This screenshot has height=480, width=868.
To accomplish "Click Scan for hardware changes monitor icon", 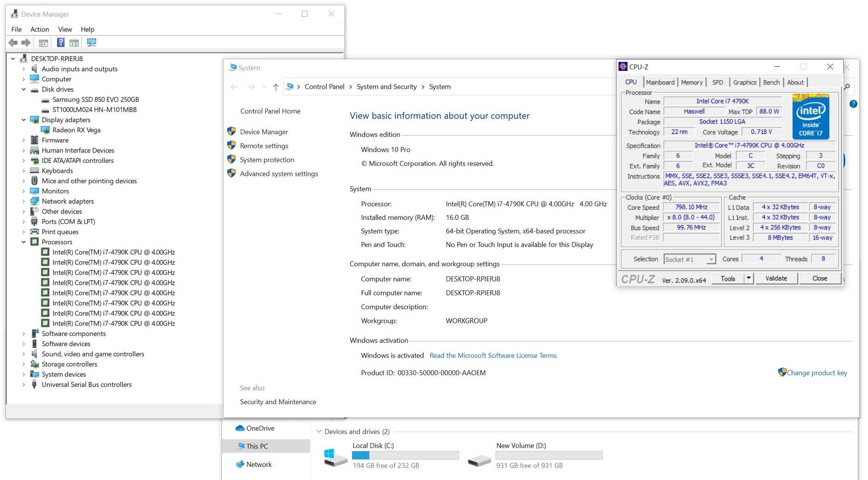I will pos(92,43).
